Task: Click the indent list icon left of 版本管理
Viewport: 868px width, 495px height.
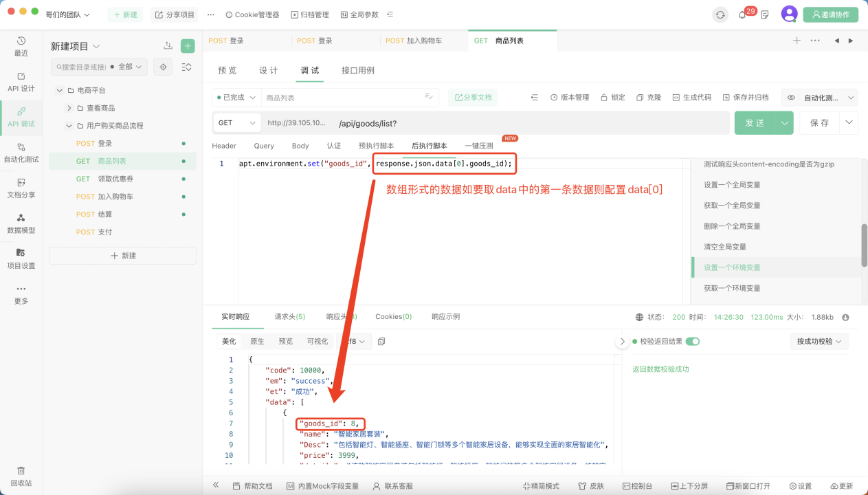Action: pos(535,98)
